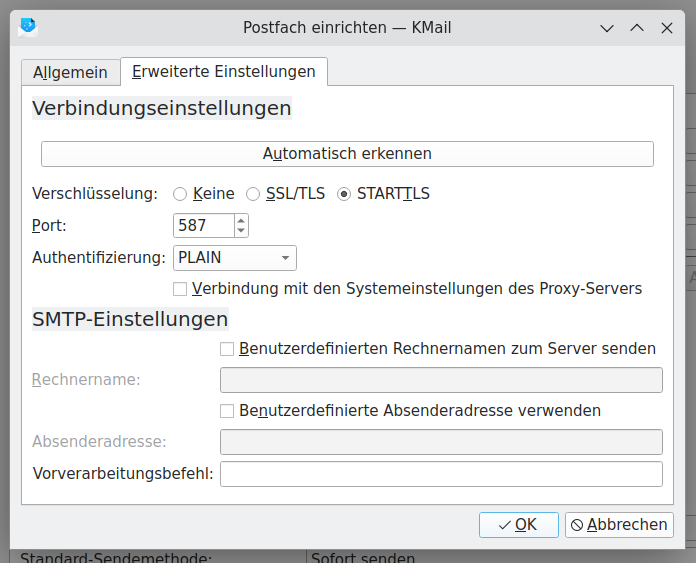Click into the Port number field
Viewport: 696px width, 563px height.
point(203,226)
